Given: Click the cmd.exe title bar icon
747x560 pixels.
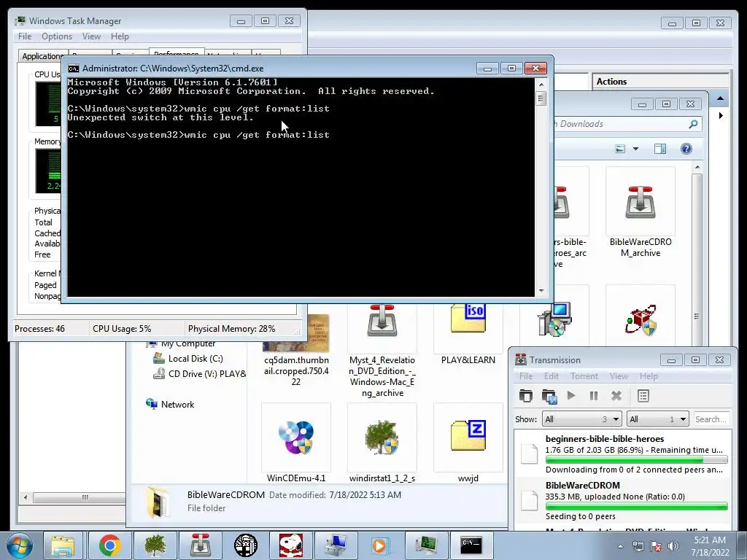Looking at the screenshot, I should pos(74,68).
